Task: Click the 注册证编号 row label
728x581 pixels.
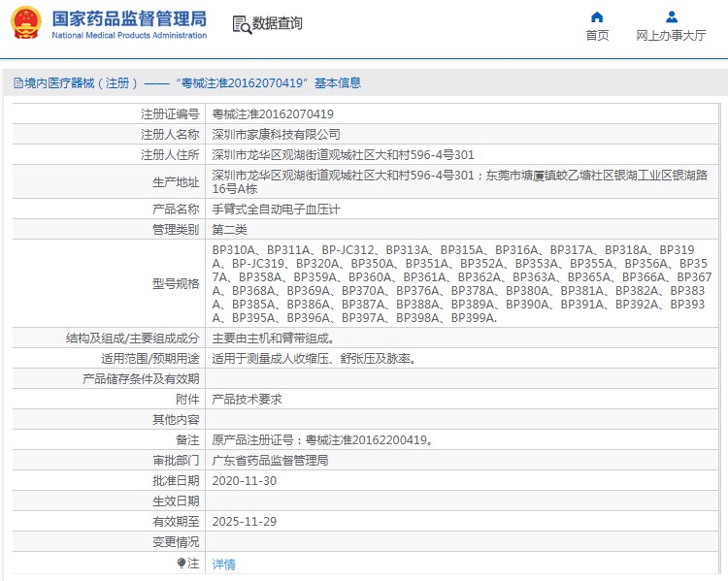Action: tap(170, 114)
